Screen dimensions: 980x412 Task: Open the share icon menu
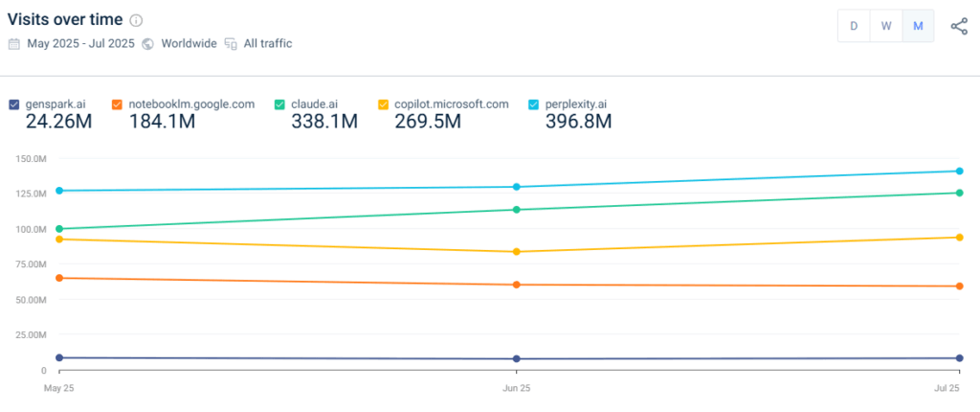tap(959, 26)
